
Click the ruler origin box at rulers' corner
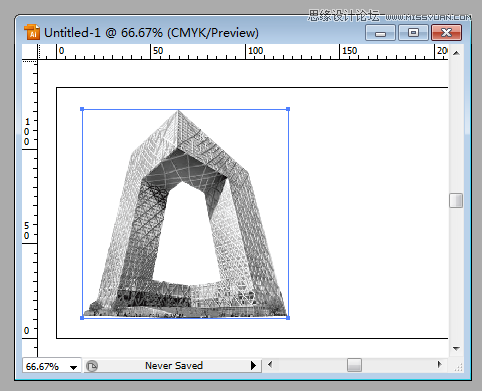30,52
